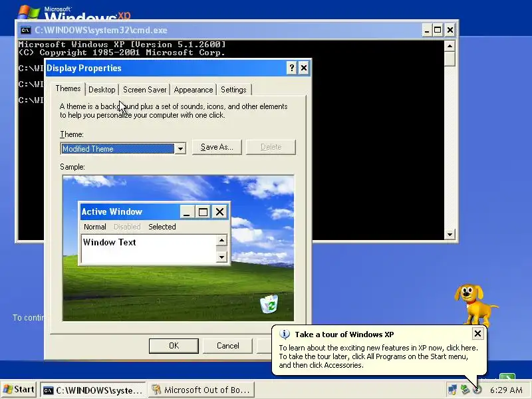Click the Windows XP tour tray icon
Screen dimensions: 532x399
[x=477, y=390]
